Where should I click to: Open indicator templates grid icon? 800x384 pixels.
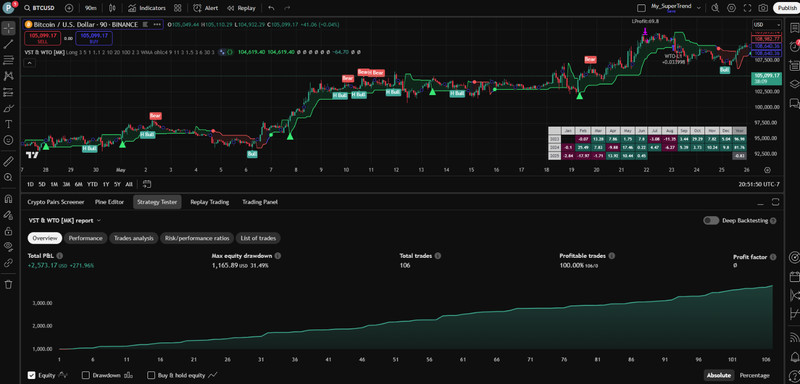177,8
